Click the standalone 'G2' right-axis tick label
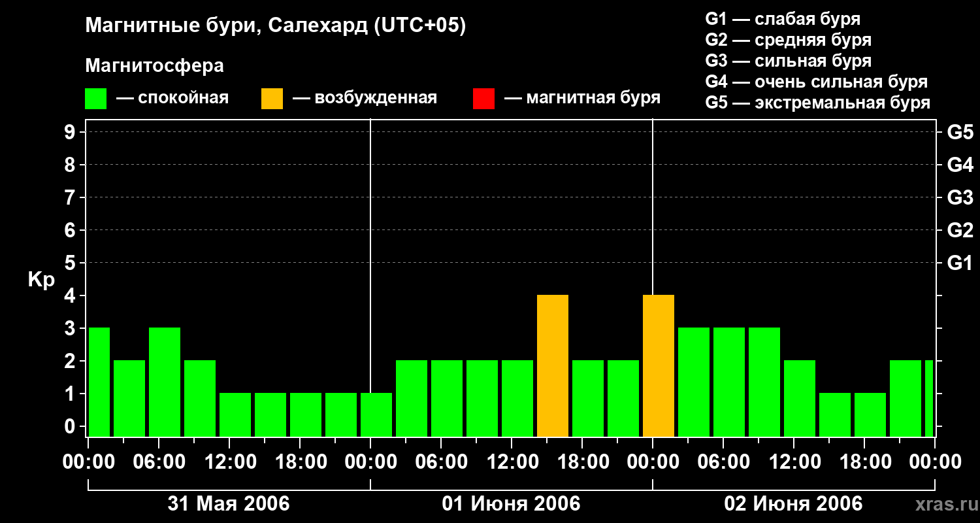Image resolution: width=980 pixels, height=523 pixels. point(960,230)
